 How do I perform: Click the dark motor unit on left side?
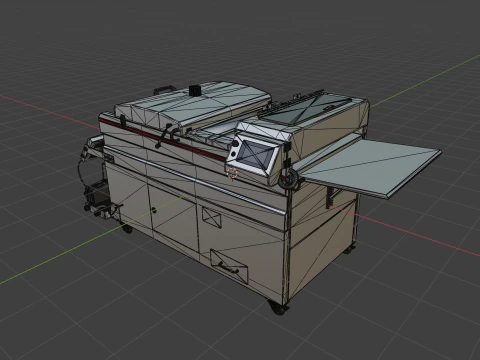(97, 196)
